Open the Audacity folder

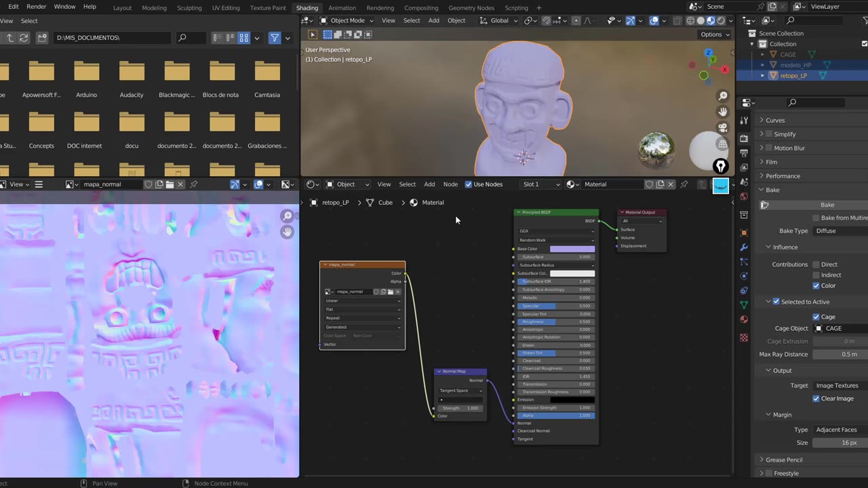132,79
